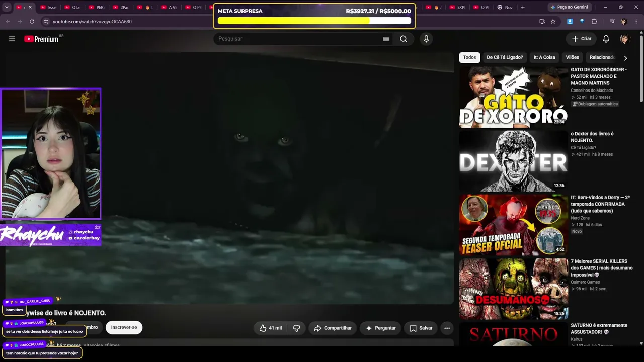This screenshot has height=362, width=644.
Task: Install or cast via the address bar screen icon
Action: 542,22
